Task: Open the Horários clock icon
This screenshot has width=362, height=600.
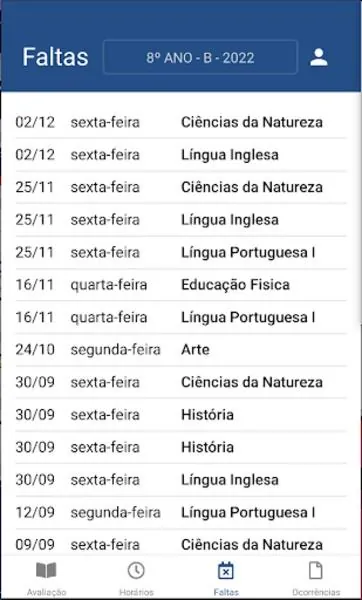Action: (x=136, y=571)
